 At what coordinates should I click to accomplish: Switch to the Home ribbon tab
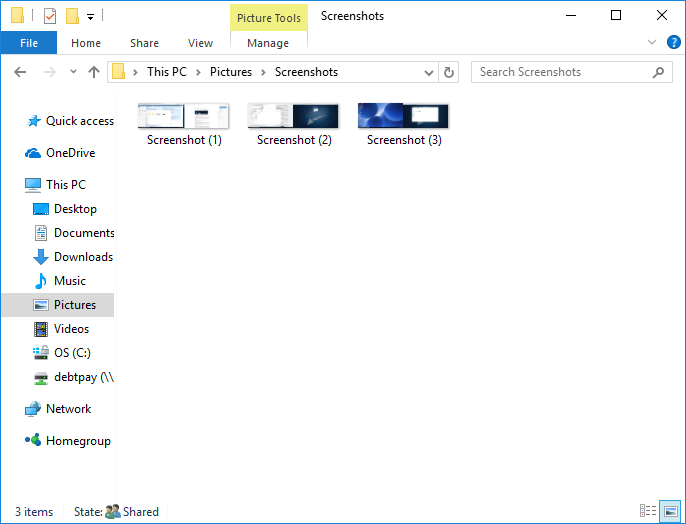tap(86, 43)
